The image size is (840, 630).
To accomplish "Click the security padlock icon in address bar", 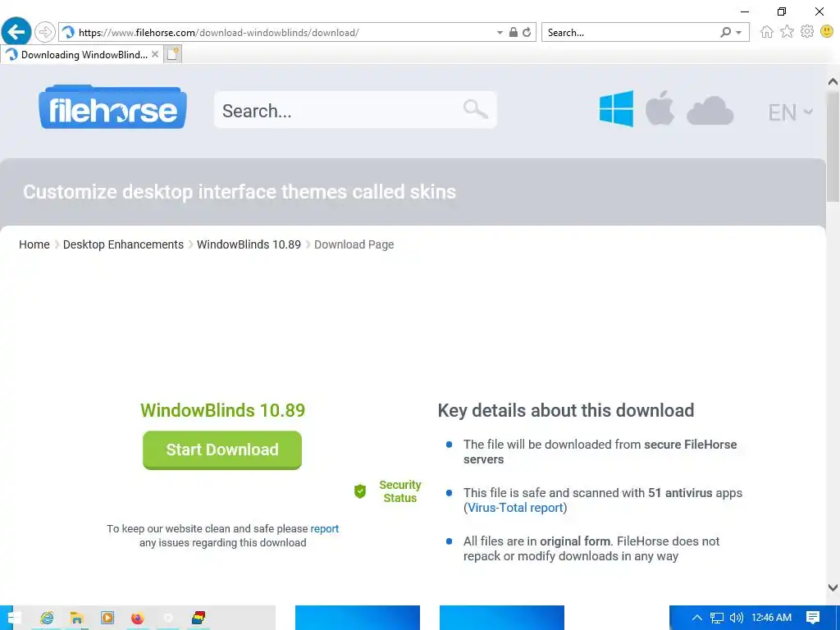I will pyautogui.click(x=514, y=32).
